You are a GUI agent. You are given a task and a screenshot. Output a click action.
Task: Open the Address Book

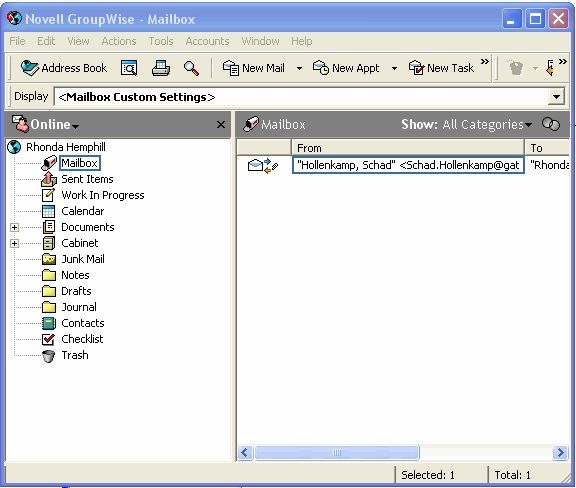click(x=64, y=68)
